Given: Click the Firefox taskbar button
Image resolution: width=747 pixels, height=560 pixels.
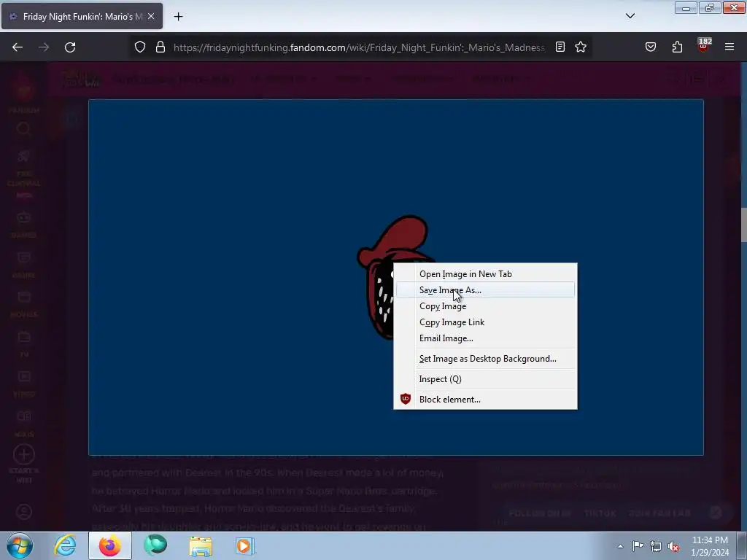Looking at the screenshot, I should 110,545.
